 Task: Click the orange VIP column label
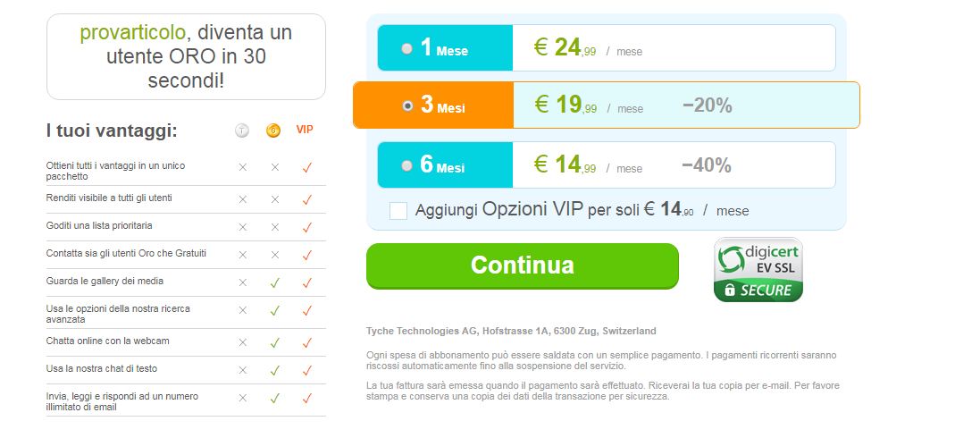(305, 130)
